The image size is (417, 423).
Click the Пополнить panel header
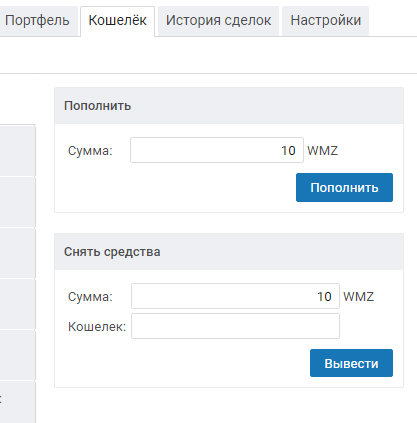pos(229,106)
